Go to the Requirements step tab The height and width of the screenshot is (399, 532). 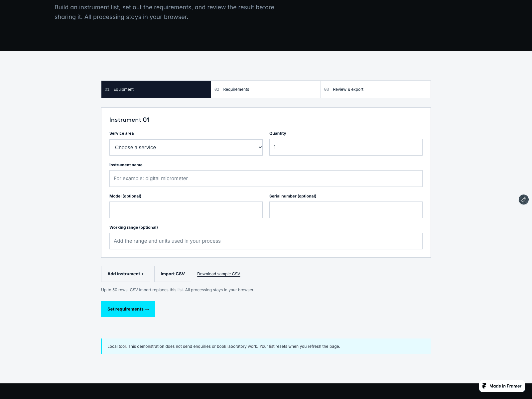266,89
